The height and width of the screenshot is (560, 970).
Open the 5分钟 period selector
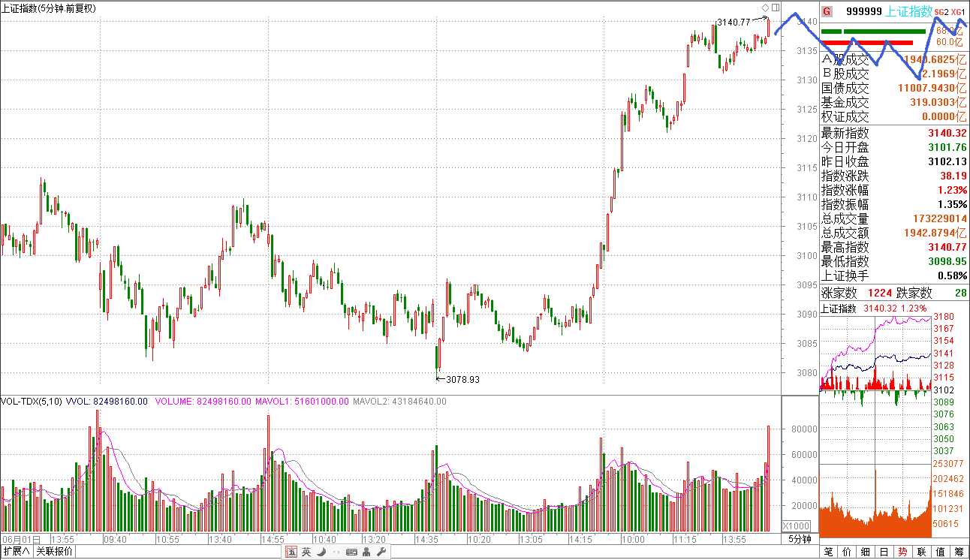[800, 539]
